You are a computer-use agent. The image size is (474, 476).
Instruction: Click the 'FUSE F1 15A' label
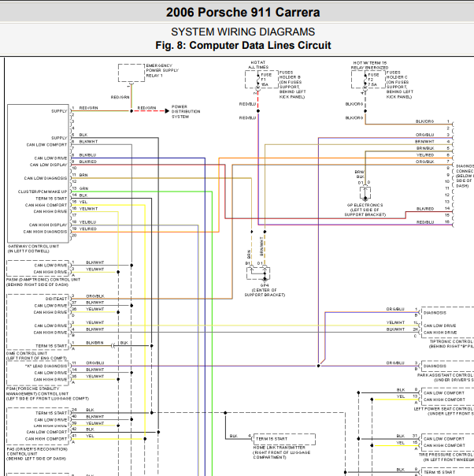pyautogui.click(x=266, y=80)
